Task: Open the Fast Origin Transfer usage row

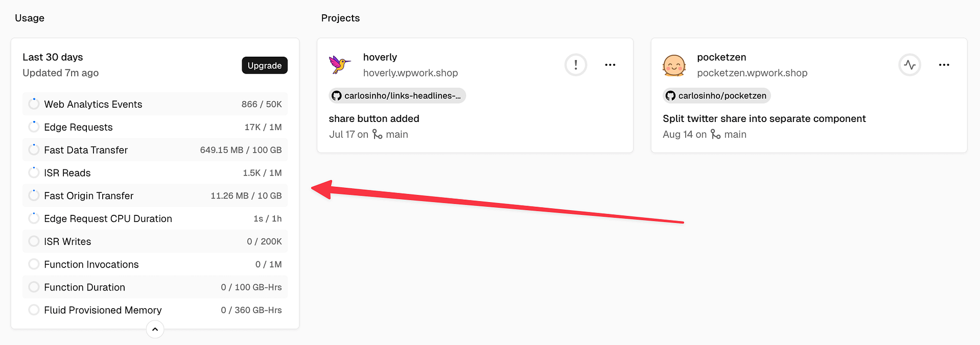Action: coord(155,195)
